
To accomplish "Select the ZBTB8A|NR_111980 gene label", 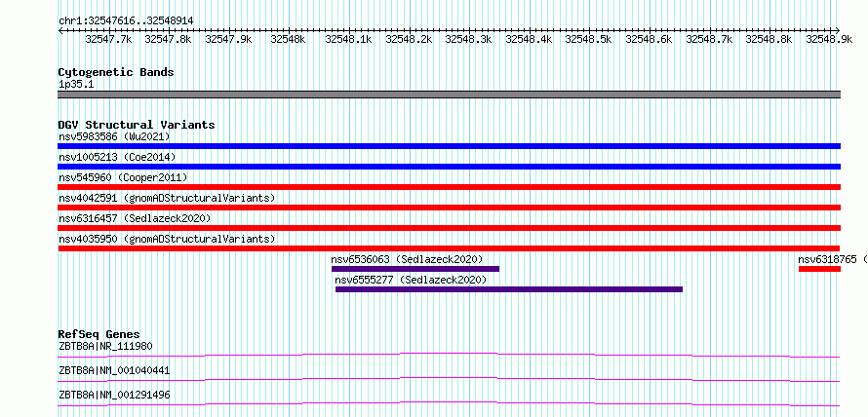I will [105, 347].
